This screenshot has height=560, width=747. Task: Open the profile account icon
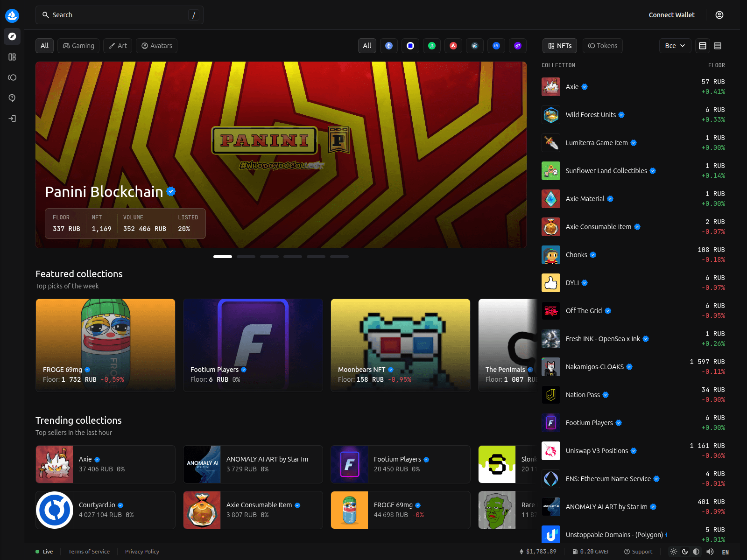pyautogui.click(x=719, y=15)
